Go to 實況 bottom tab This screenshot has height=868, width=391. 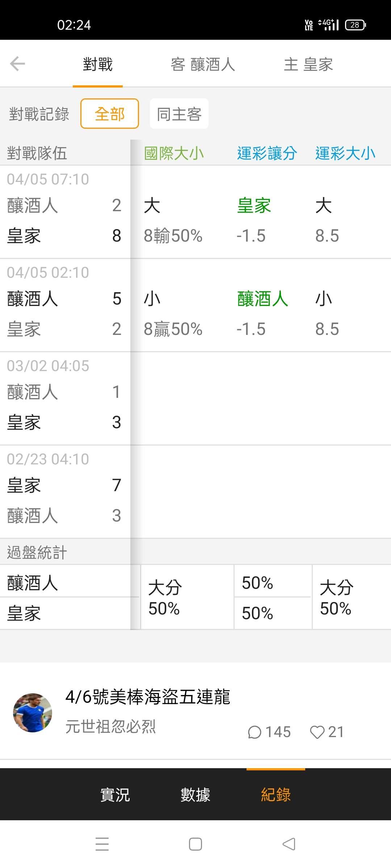115,795
